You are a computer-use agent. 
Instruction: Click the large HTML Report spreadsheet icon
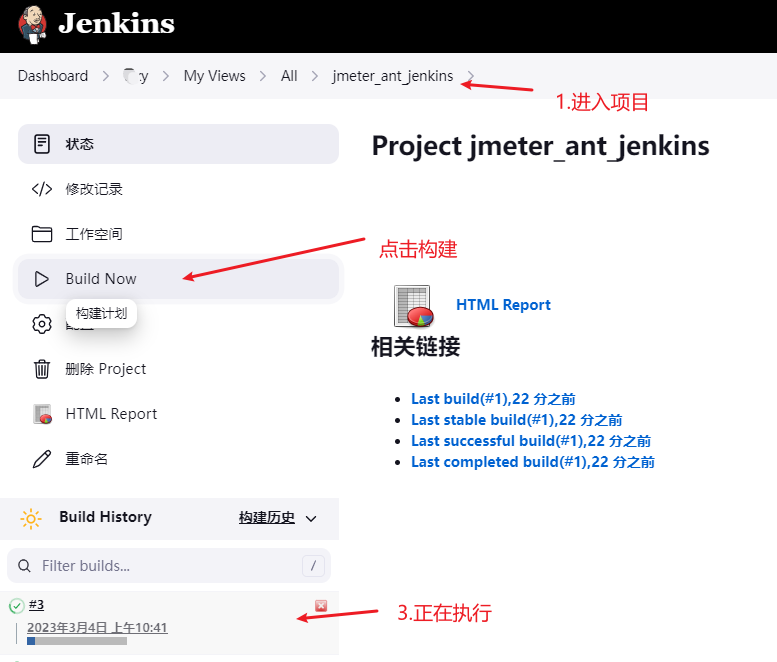click(413, 306)
